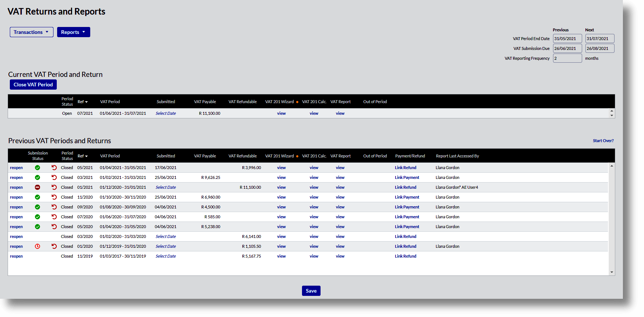Click red undo arrow icon for 09/2020
Screen dimensions: 644x317
(54, 207)
